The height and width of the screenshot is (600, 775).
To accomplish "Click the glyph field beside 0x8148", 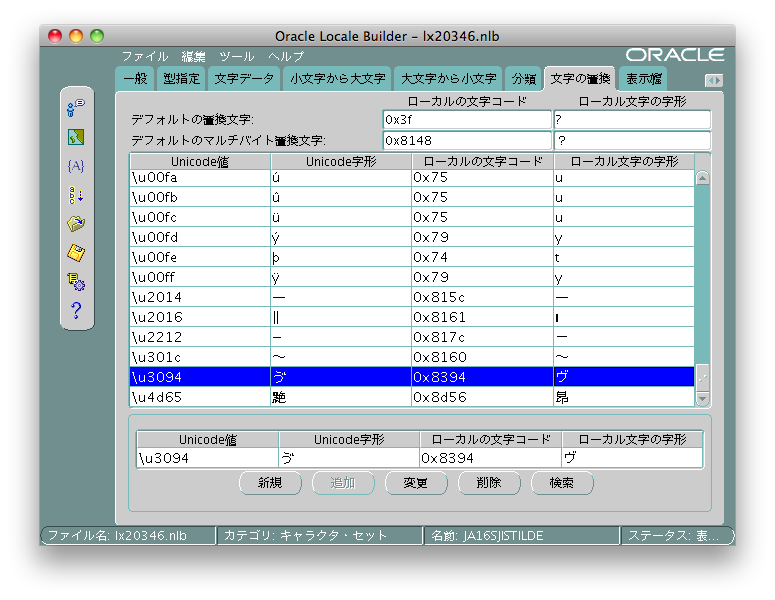I will click(x=633, y=141).
